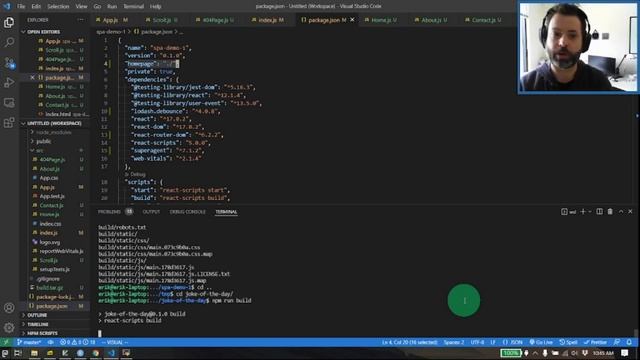Open the File menu
The width and height of the screenshot is (640, 360).
point(21,6)
